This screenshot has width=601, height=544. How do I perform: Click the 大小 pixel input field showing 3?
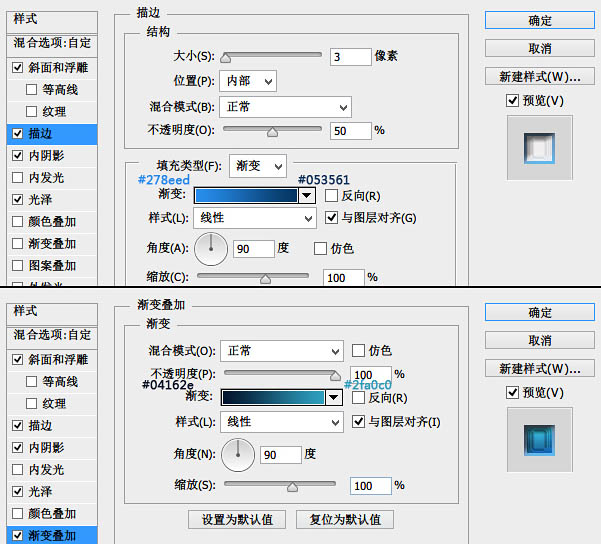(x=351, y=57)
